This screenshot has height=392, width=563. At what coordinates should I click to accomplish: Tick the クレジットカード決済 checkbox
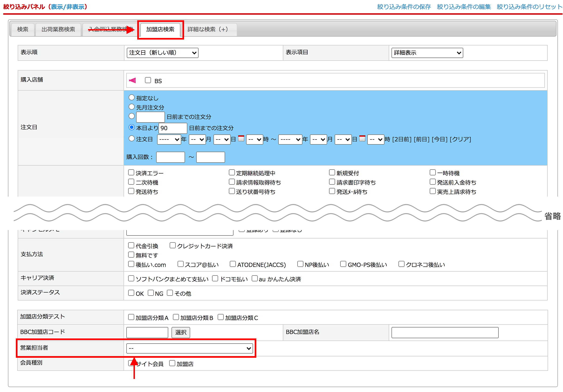[173, 245]
